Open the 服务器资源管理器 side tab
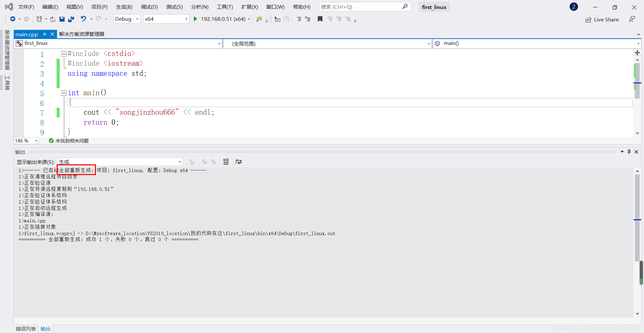The height and width of the screenshot is (333, 644). point(7,50)
